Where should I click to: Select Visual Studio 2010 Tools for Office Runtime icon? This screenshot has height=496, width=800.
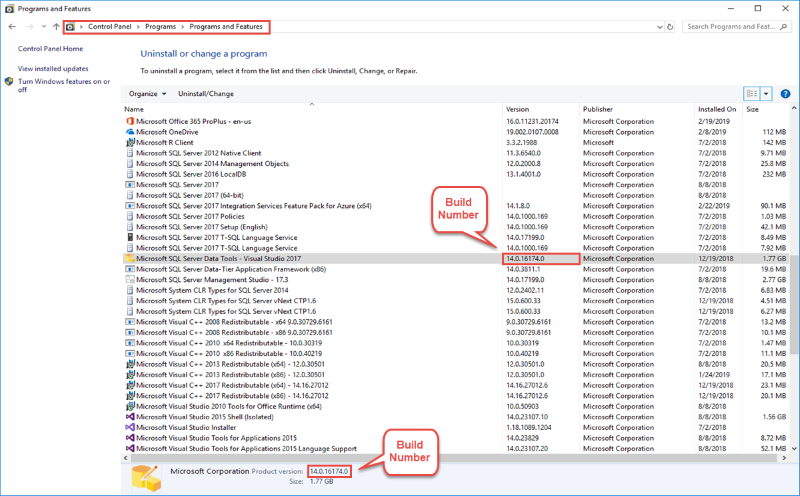(130, 406)
